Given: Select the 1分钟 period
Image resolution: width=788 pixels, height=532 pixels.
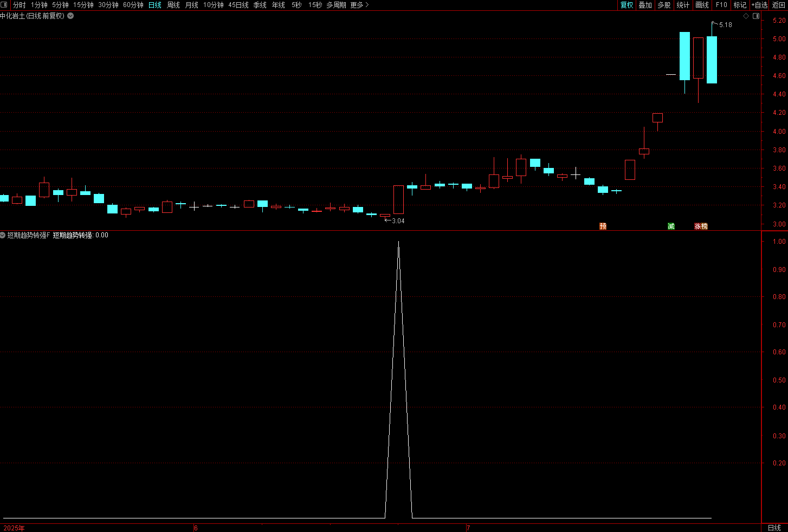Looking at the screenshot, I should [39, 5].
